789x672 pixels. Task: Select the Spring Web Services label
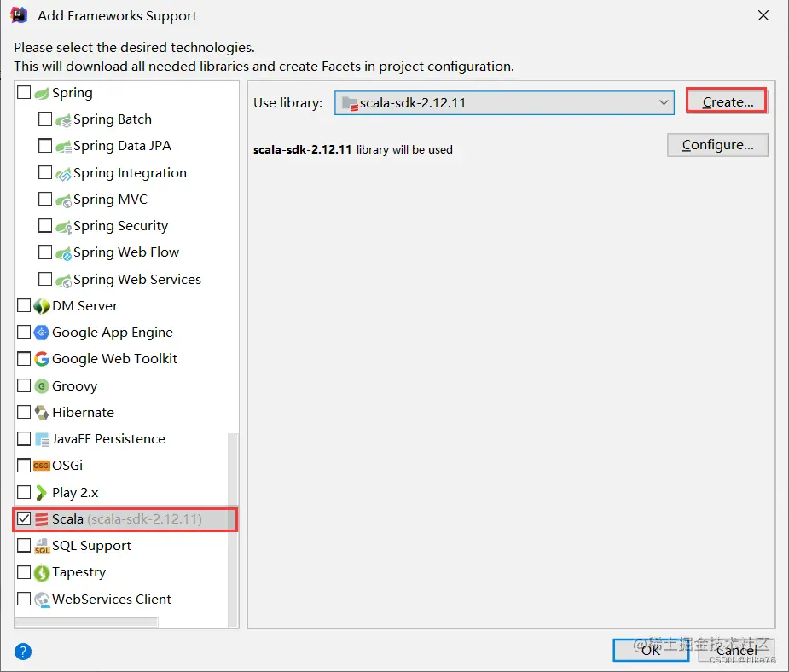pos(136,279)
